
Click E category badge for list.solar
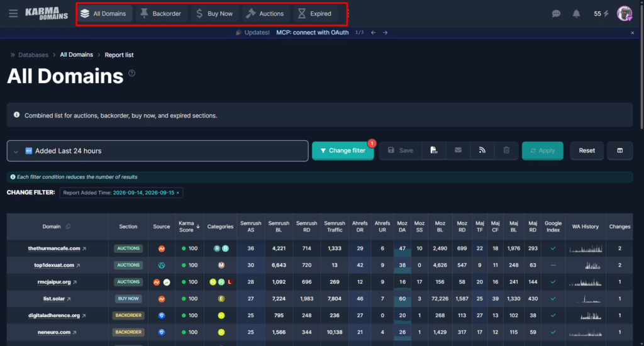point(221,299)
